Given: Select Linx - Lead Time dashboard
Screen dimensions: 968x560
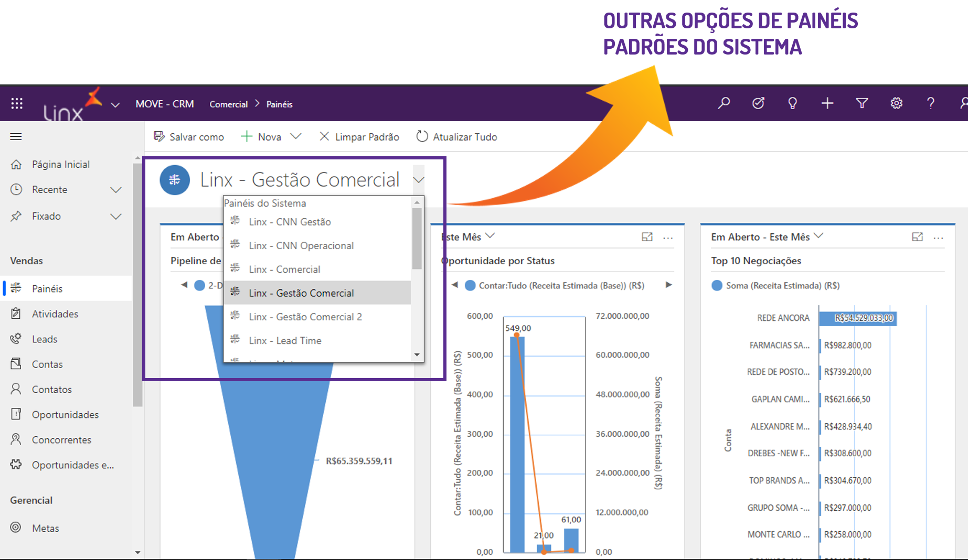Looking at the screenshot, I should pyautogui.click(x=317, y=340).
